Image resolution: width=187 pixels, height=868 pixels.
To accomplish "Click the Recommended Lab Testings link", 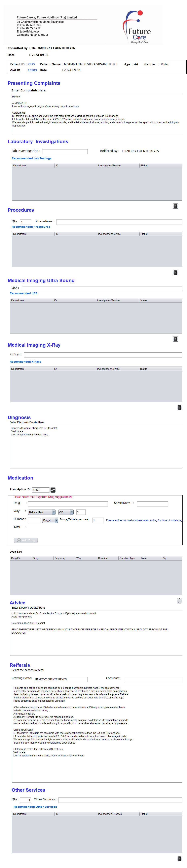I will (x=32, y=158).
